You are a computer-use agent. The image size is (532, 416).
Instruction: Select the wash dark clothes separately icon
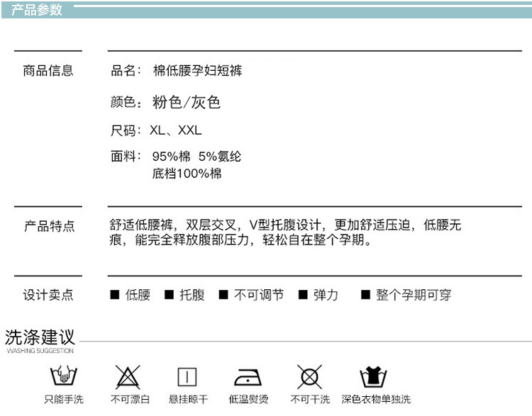[373, 376]
